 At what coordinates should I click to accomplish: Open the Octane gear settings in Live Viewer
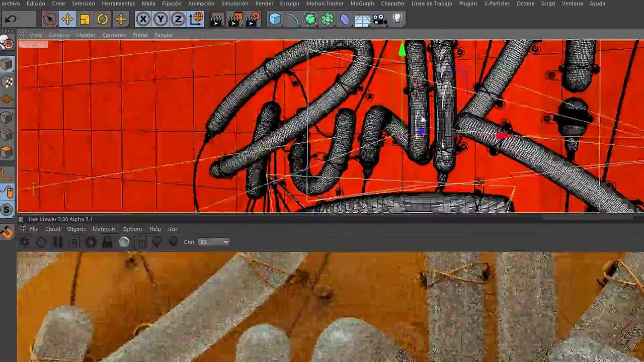point(91,242)
